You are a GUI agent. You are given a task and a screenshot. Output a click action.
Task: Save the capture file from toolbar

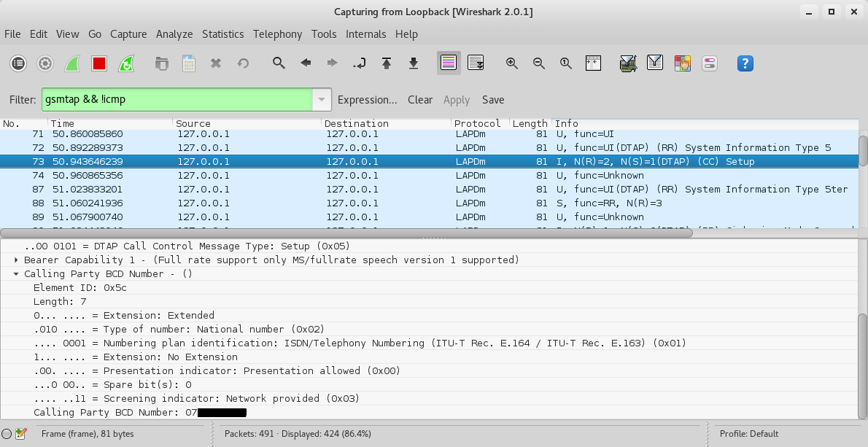pyautogui.click(x=189, y=63)
